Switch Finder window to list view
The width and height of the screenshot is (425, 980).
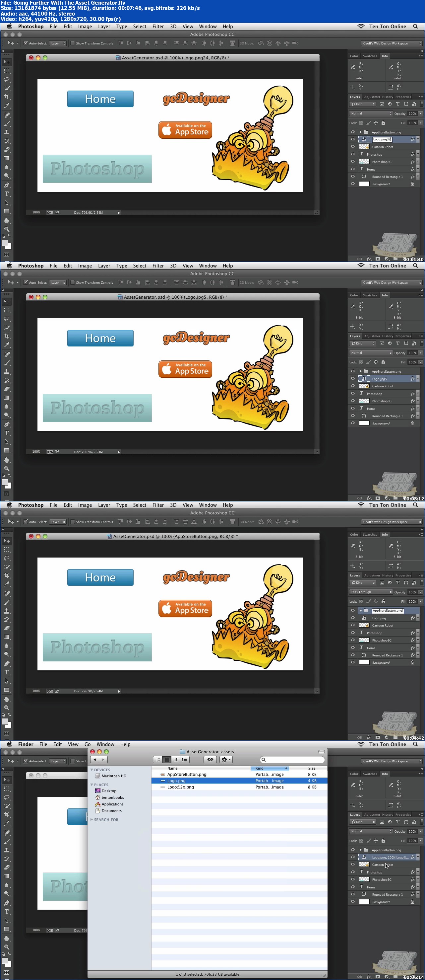(166, 760)
